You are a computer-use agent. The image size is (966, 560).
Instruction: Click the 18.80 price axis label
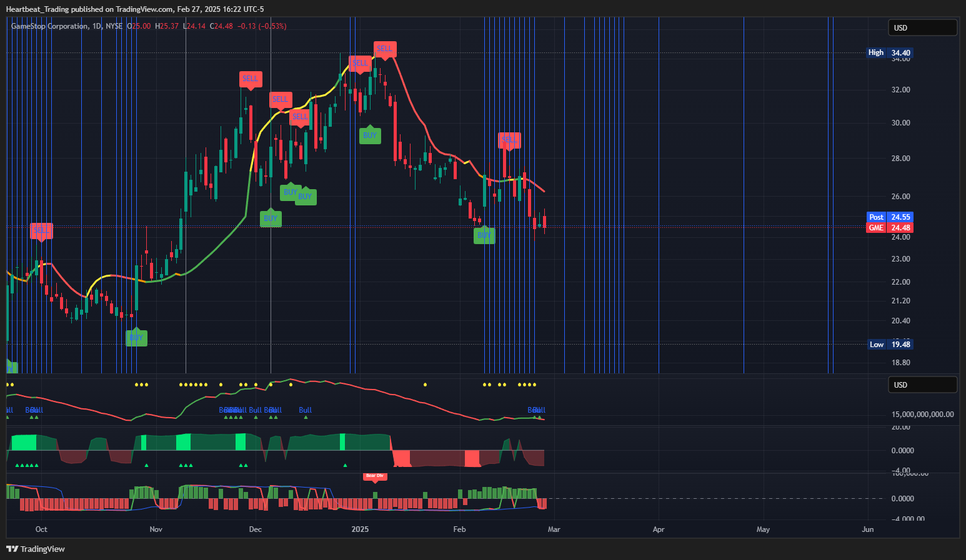(x=901, y=363)
